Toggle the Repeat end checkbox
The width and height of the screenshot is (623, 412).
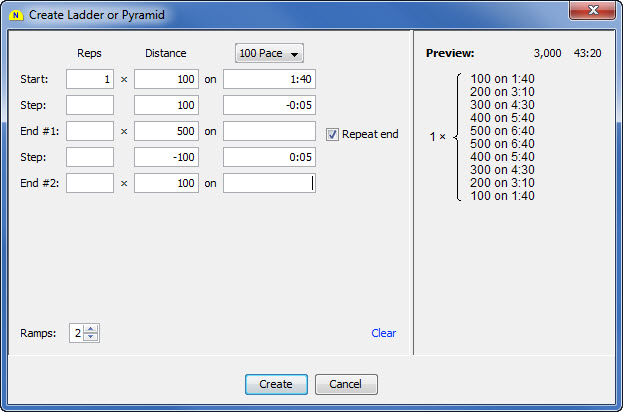point(333,134)
